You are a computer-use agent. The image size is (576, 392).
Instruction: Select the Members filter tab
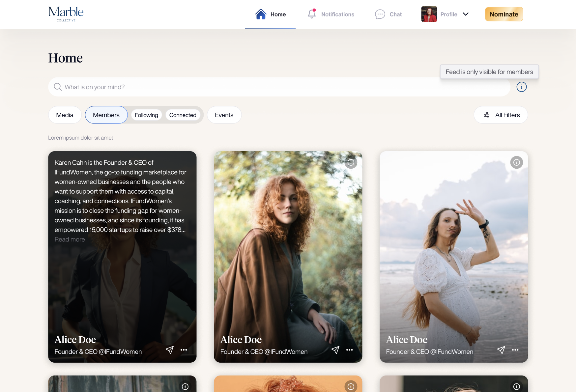pyautogui.click(x=106, y=115)
